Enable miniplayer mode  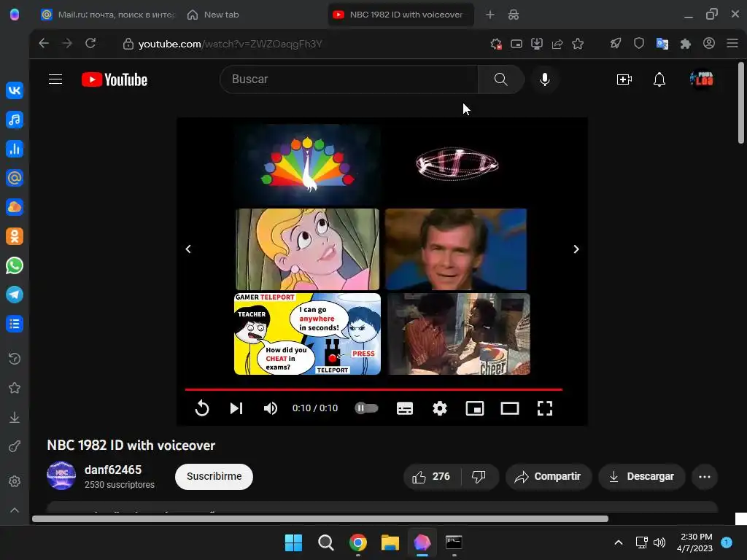coord(475,408)
